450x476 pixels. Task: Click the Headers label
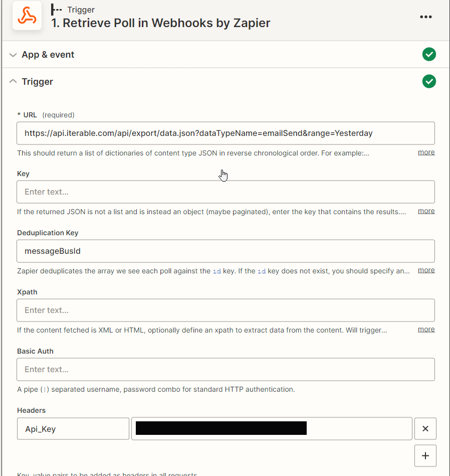pos(31,410)
